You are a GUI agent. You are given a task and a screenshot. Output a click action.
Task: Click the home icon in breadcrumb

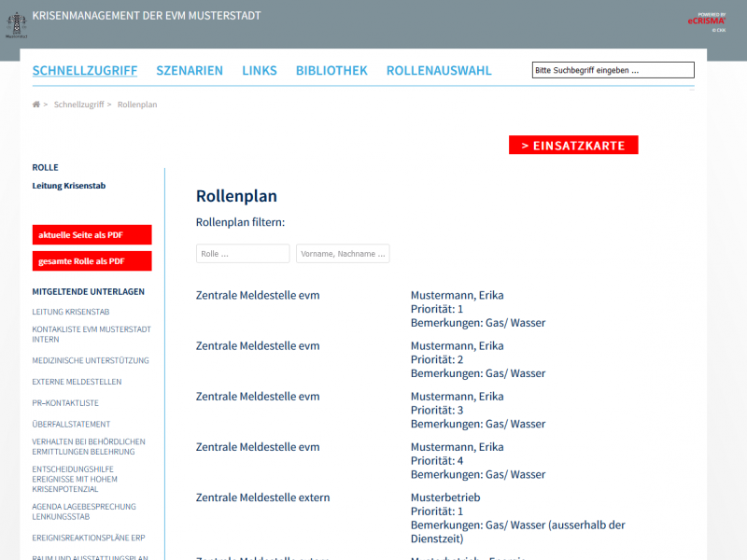click(x=36, y=105)
